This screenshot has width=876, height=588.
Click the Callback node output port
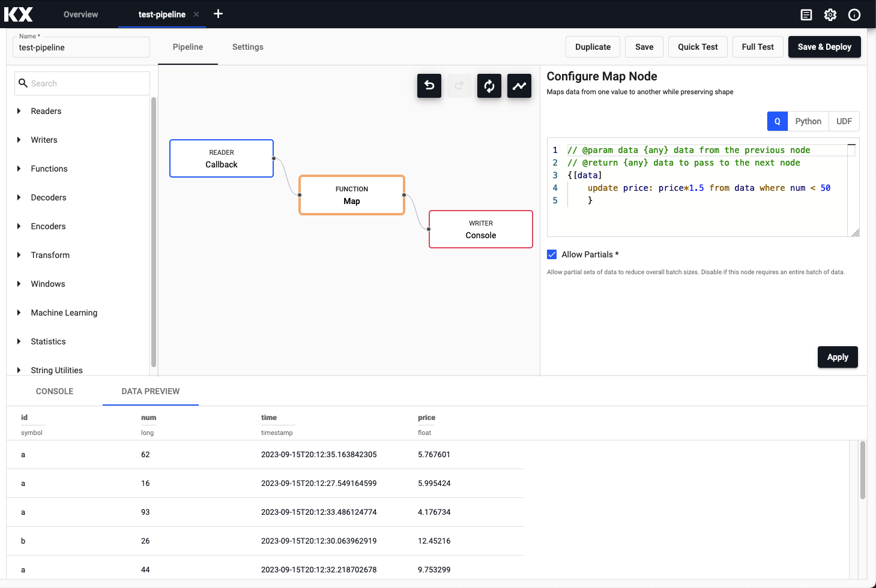click(x=274, y=158)
